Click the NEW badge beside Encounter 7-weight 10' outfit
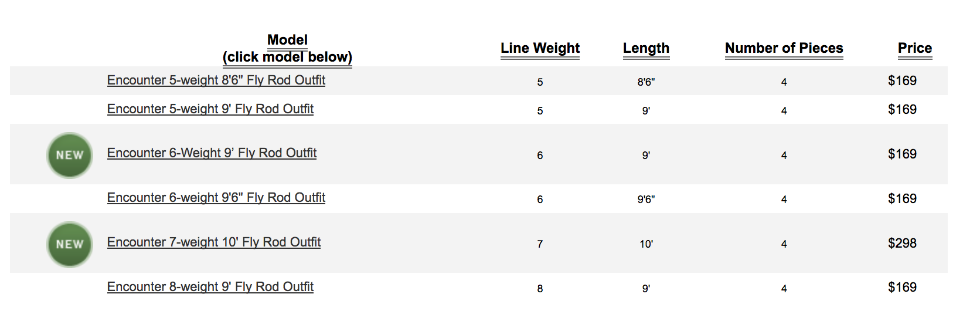This screenshot has height=331, width=980. tap(70, 244)
